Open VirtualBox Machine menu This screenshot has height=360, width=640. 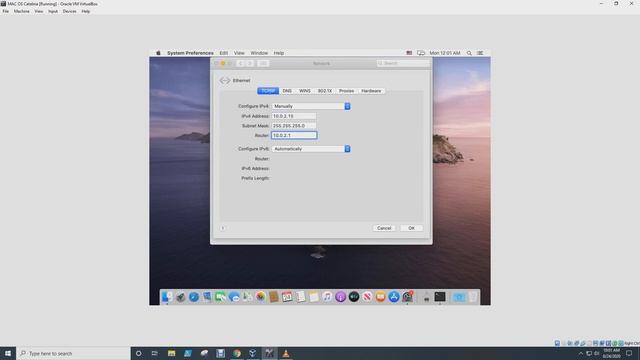tap(22, 11)
